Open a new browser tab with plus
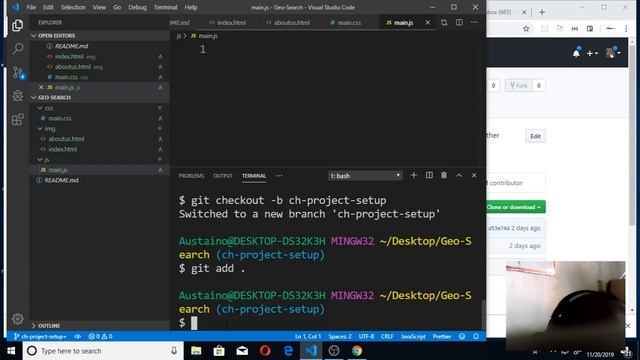The height and width of the screenshot is (360, 640). pos(542,12)
